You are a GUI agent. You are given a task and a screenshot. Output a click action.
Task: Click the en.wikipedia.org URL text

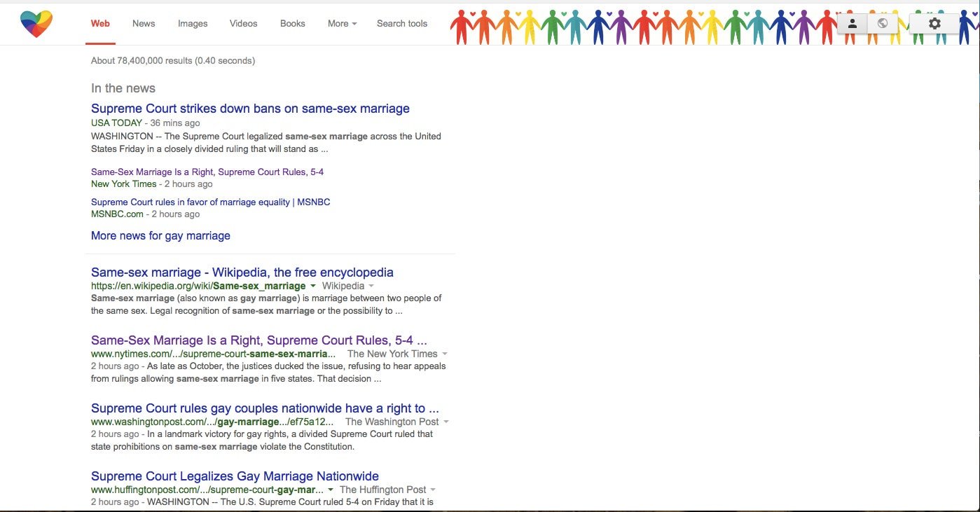pos(198,286)
